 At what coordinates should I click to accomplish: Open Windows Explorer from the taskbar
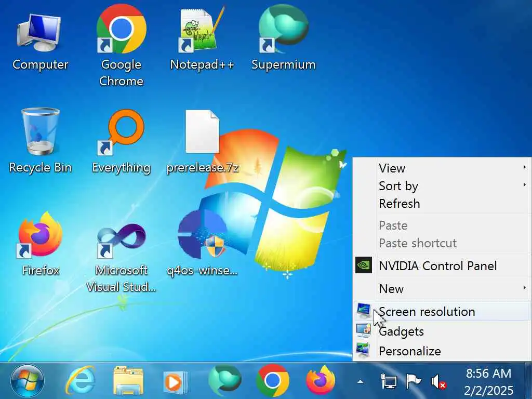coord(128,381)
